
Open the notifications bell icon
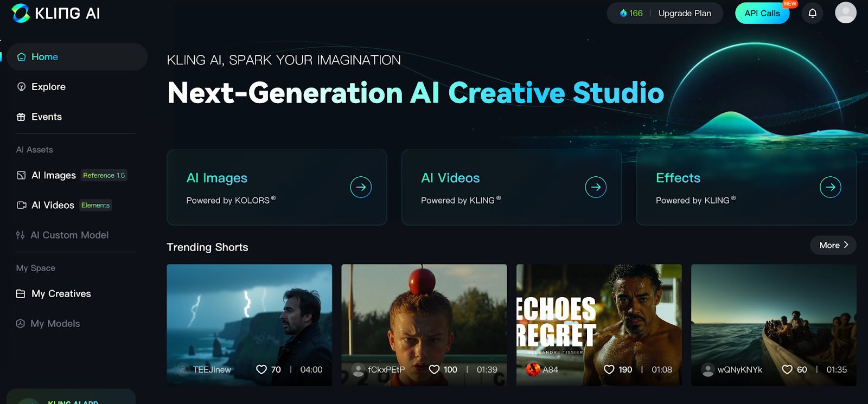pos(812,14)
